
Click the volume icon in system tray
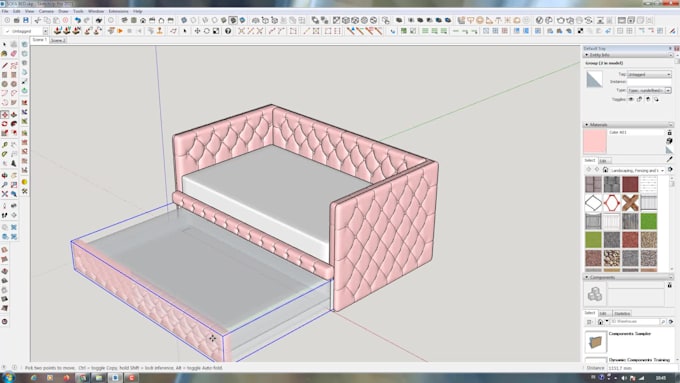click(x=624, y=378)
